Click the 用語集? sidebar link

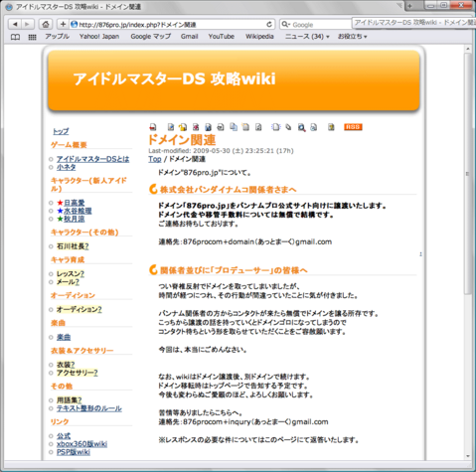(x=70, y=400)
